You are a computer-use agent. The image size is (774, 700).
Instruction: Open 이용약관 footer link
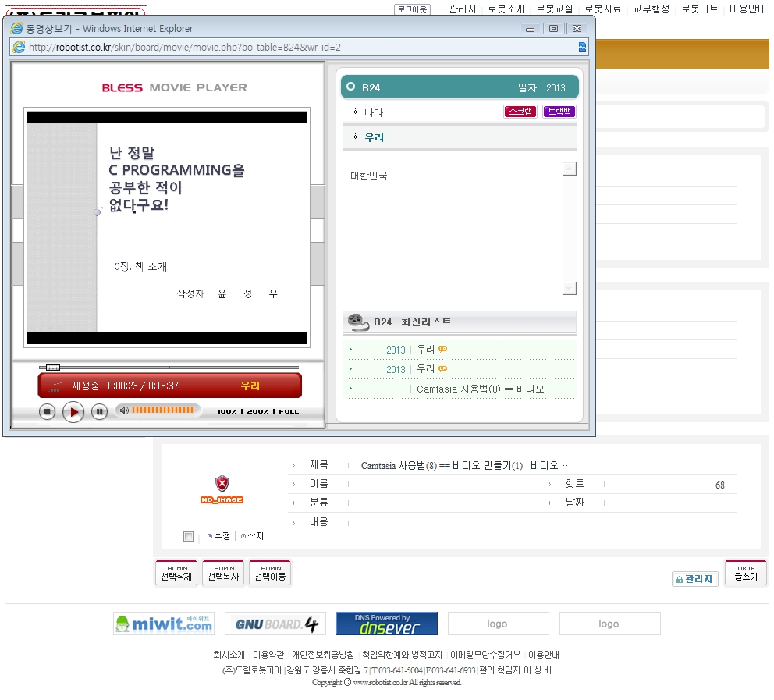268,655
